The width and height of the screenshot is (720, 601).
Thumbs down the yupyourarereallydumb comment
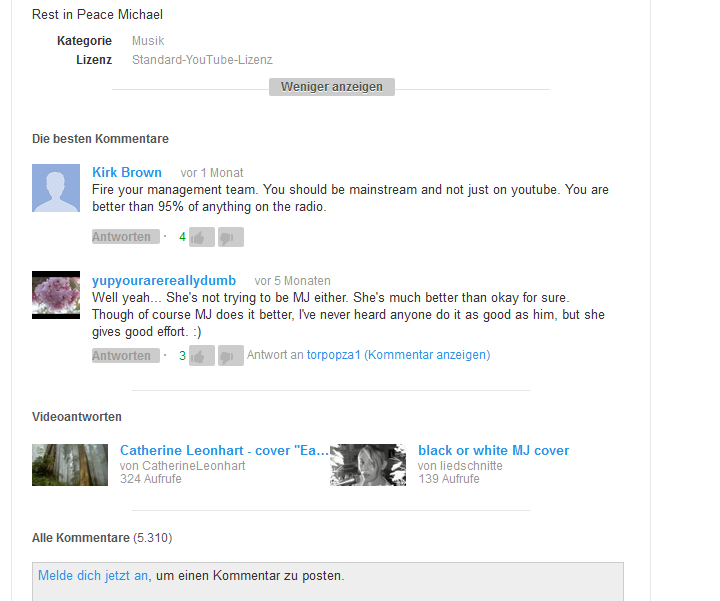231,356
